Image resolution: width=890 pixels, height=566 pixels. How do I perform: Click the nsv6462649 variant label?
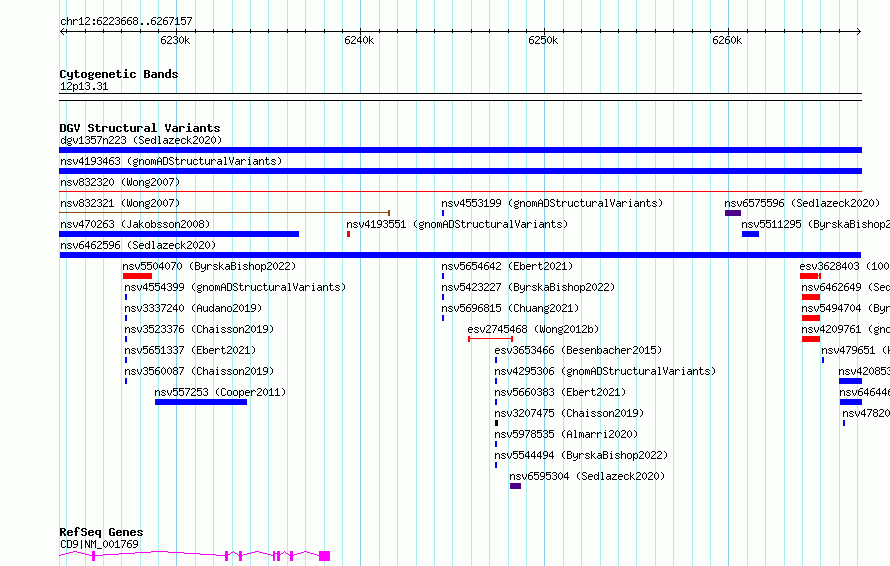tap(846, 287)
